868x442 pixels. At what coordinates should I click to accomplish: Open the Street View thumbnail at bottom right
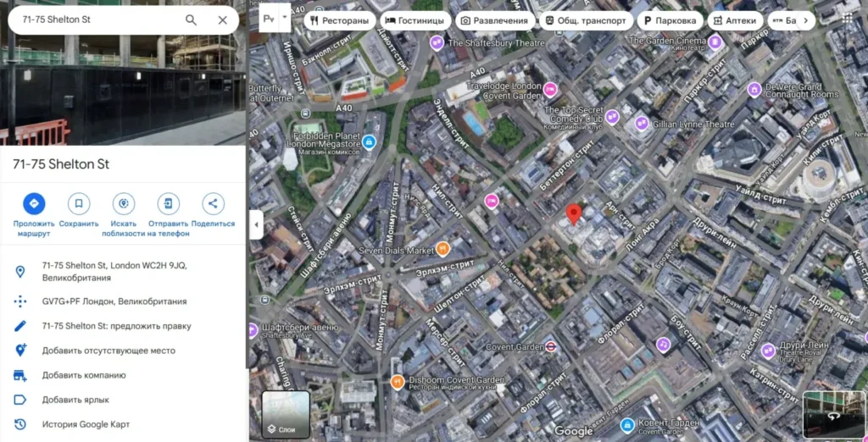[833, 414]
